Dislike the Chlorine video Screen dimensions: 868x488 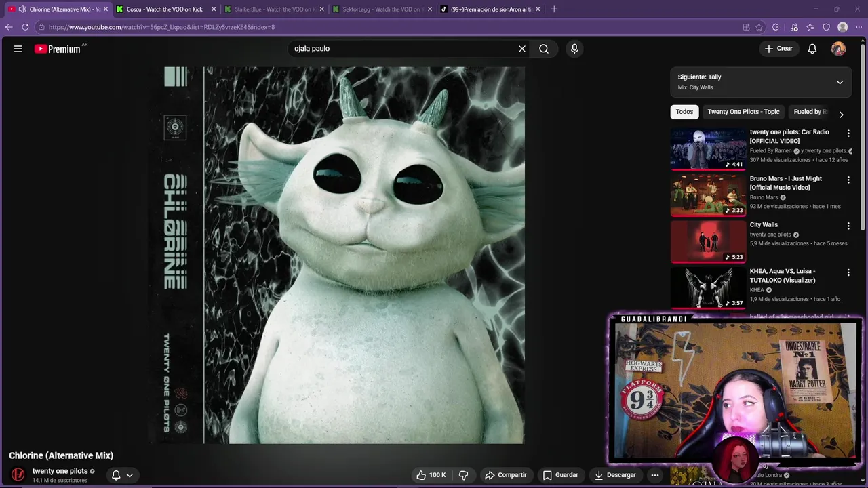click(464, 475)
